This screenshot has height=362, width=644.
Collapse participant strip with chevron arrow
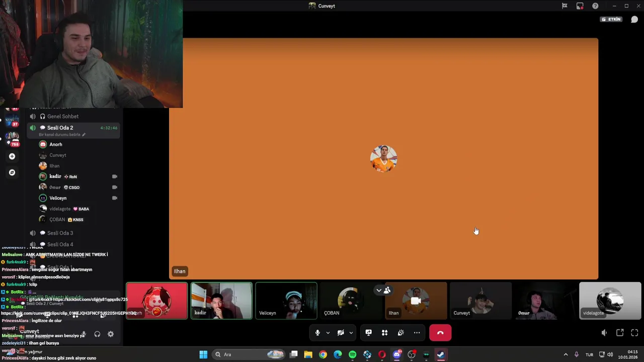[379, 290]
